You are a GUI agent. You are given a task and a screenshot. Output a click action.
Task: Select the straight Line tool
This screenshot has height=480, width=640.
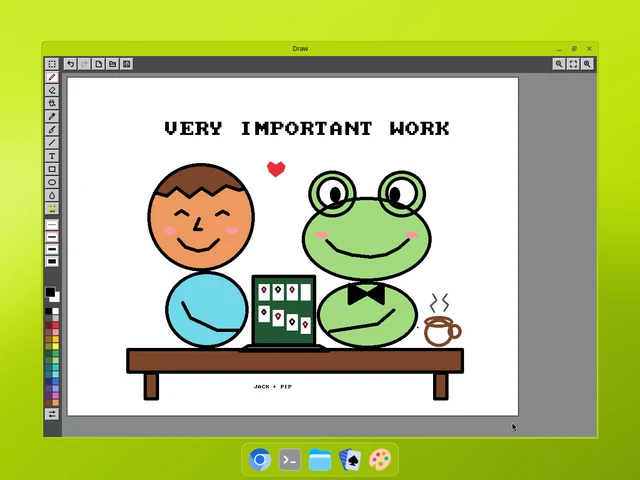(x=52, y=143)
